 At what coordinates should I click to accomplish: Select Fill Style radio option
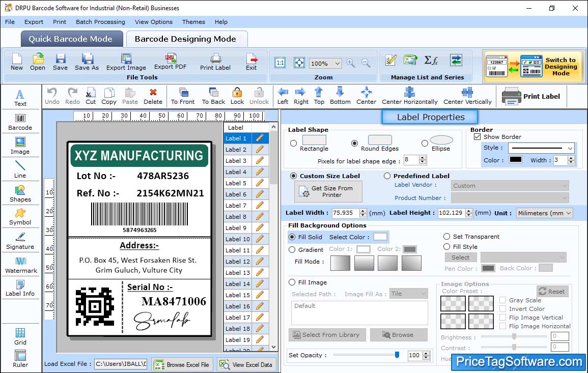446,247
